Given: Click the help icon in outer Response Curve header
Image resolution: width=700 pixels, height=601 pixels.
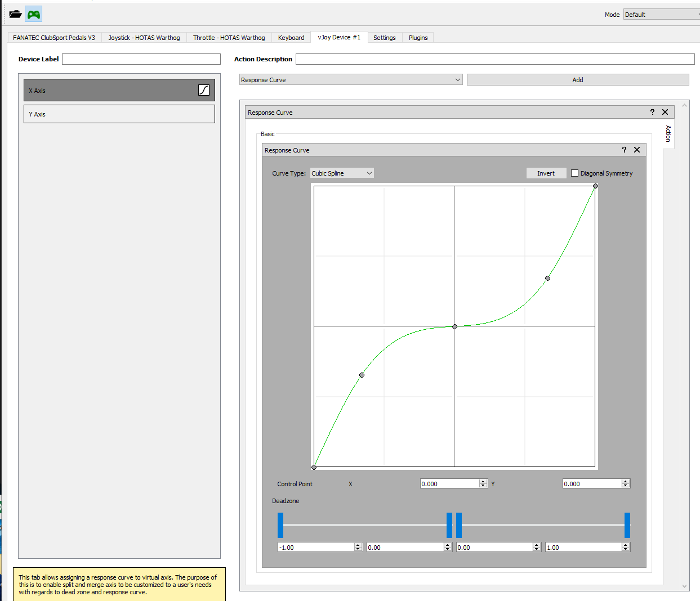Looking at the screenshot, I should tap(652, 112).
